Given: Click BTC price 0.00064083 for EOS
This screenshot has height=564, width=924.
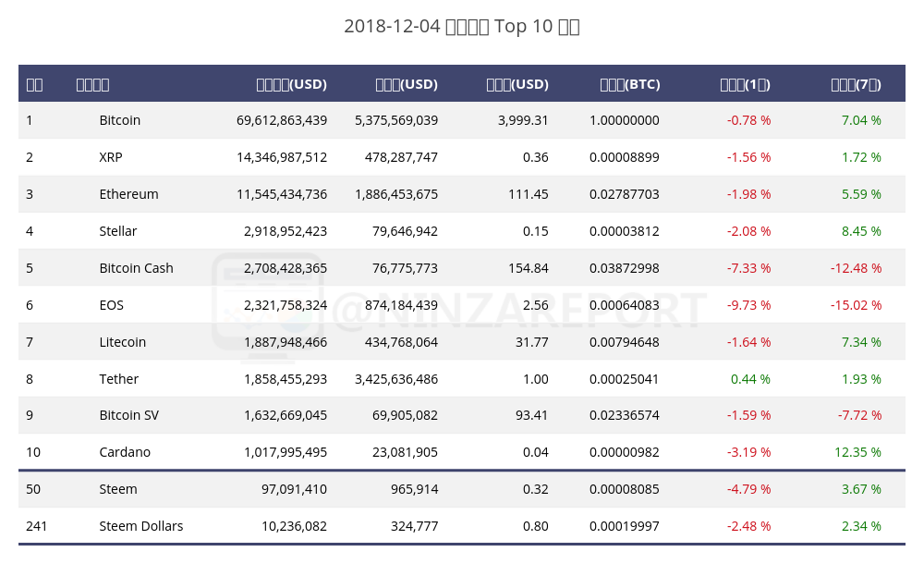Looking at the screenshot, I should pyautogui.click(x=624, y=305).
